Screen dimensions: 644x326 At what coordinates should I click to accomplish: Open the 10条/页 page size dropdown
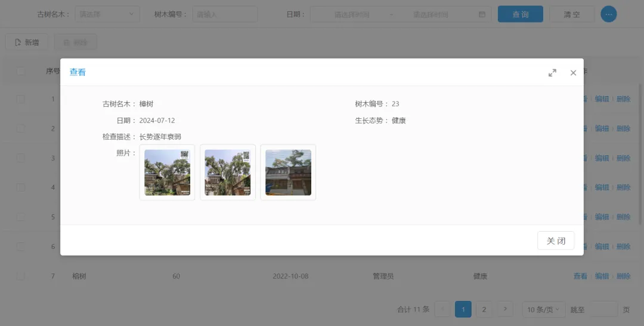coord(543,309)
